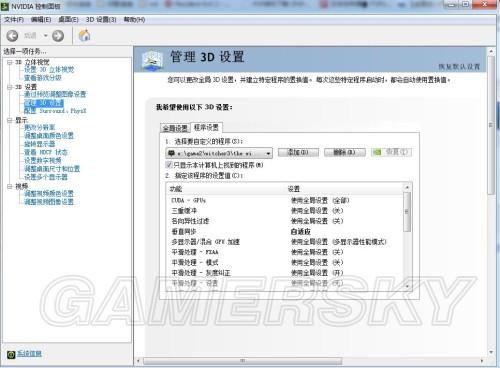This screenshot has height=368, width=500.
Task: Open 设置数字音频 in the tree
Action: pos(43,160)
